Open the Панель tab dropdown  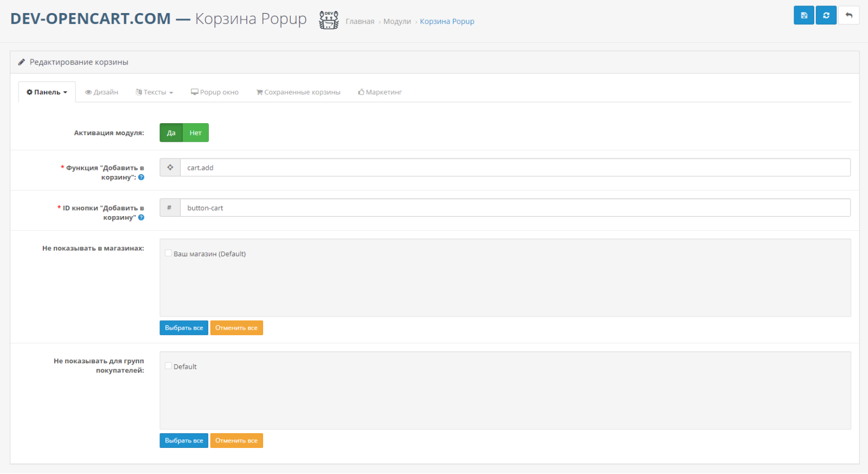tap(47, 92)
